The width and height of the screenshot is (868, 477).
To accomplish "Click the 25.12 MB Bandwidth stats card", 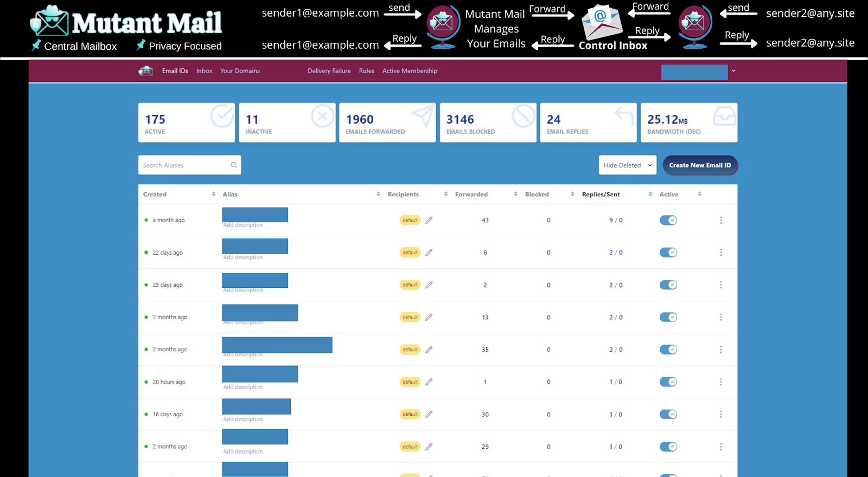I will coord(689,123).
